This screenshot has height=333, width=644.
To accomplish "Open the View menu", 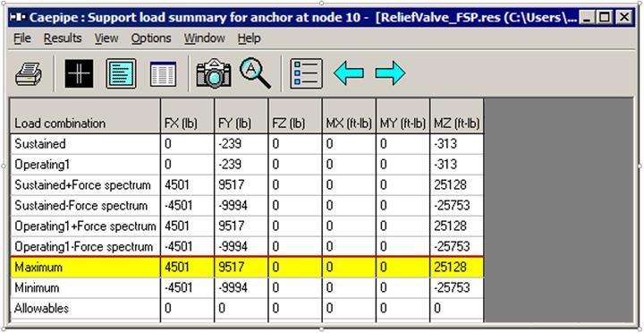I will [106, 38].
